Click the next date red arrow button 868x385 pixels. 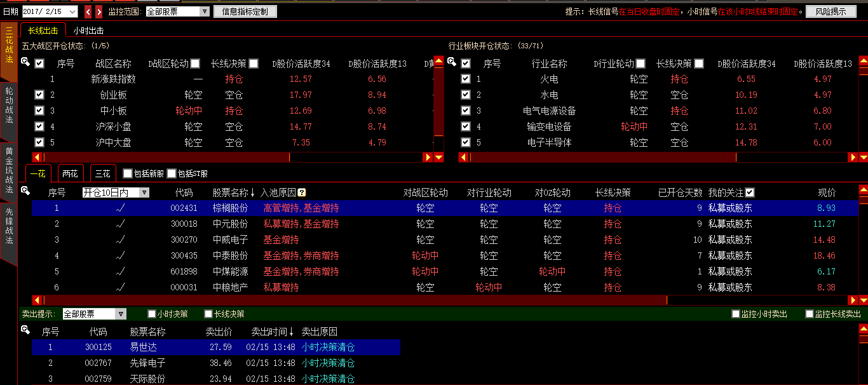click(x=100, y=11)
